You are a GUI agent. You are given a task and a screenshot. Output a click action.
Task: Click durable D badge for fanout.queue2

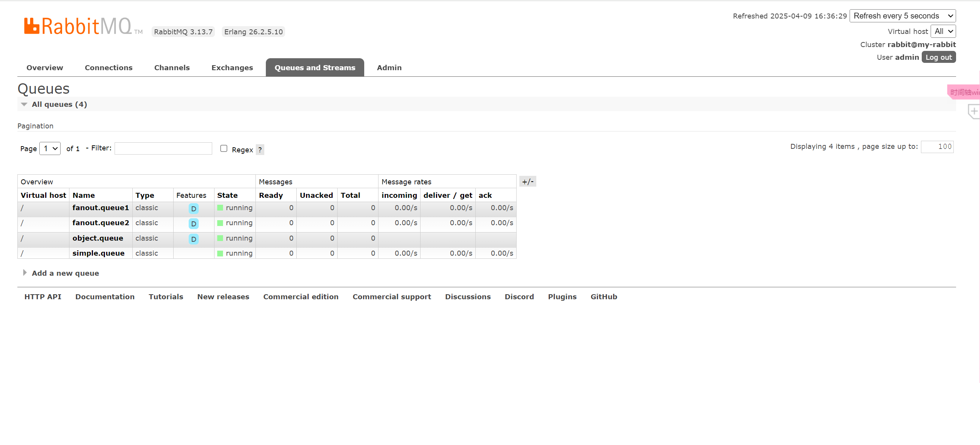coord(194,224)
